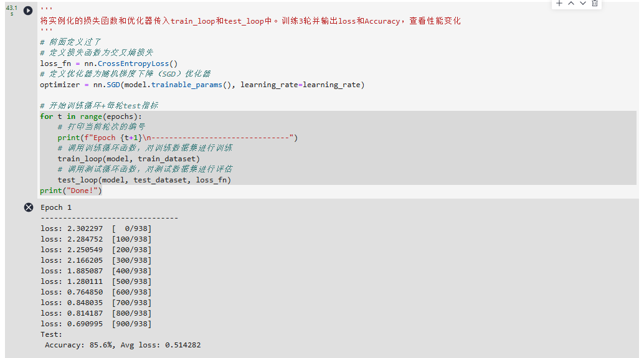Image resolution: width=644 pixels, height=358 pixels.
Task: Delete the cell with the trash icon
Action: (x=594, y=3)
